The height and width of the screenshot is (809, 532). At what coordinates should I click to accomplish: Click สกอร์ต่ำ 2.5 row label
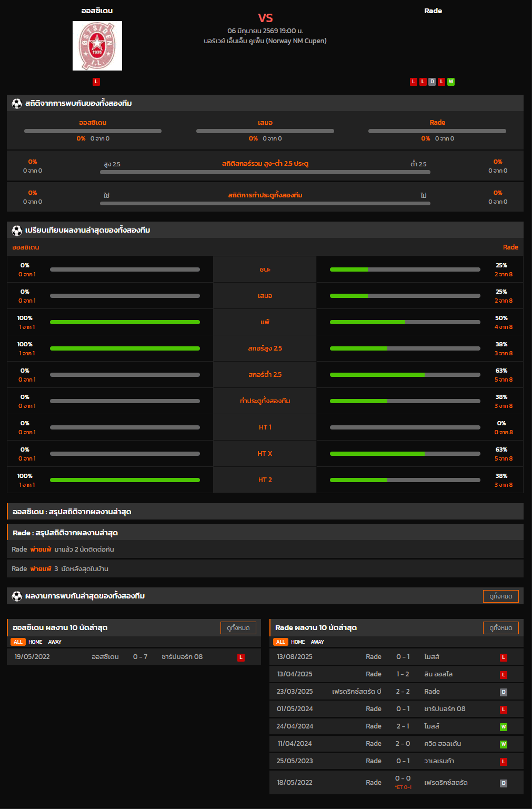(265, 375)
